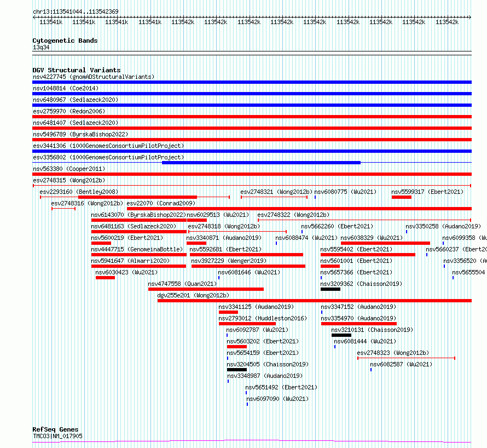
Task: Select the nsv5496789 (ByrskaBishop2022) variant label
Action: pos(80,134)
